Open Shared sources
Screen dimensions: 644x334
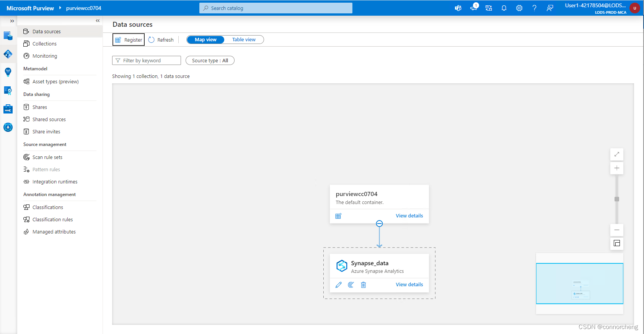pos(60,119)
